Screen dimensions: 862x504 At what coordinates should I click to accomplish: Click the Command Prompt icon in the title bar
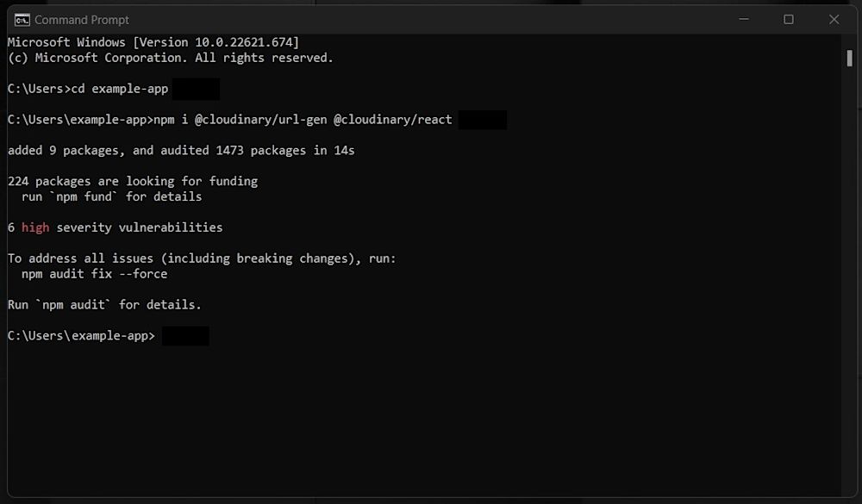tap(22, 19)
